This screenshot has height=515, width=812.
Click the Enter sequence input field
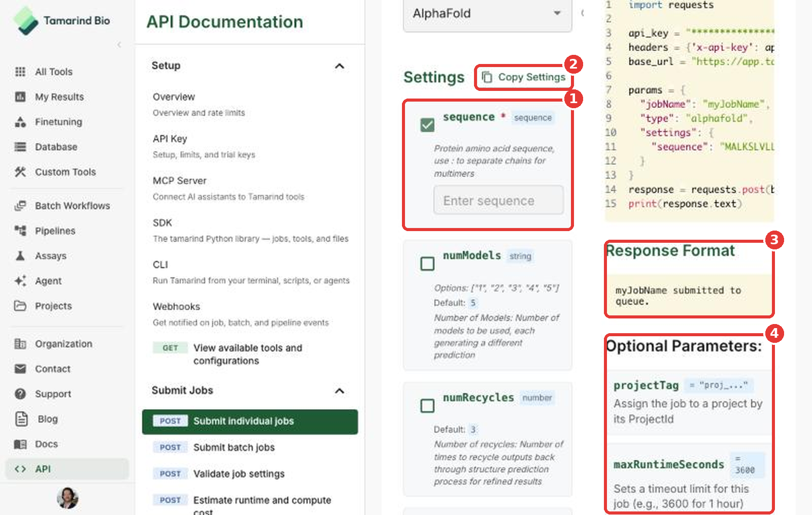pyautogui.click(x=498, y=201)
